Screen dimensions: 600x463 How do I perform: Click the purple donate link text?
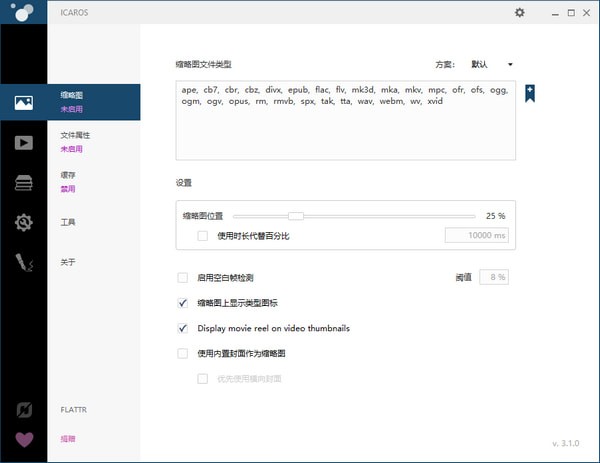point(68,439)
